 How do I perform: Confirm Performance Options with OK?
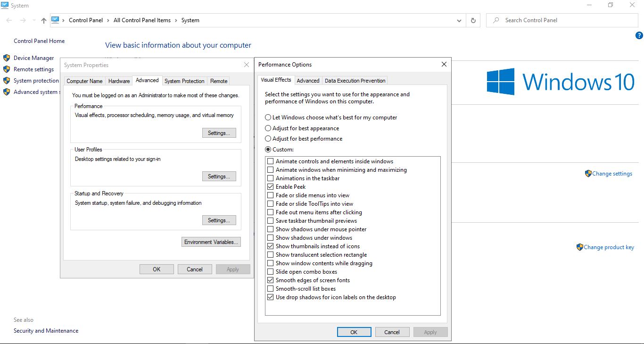click(x=354, y=332)
